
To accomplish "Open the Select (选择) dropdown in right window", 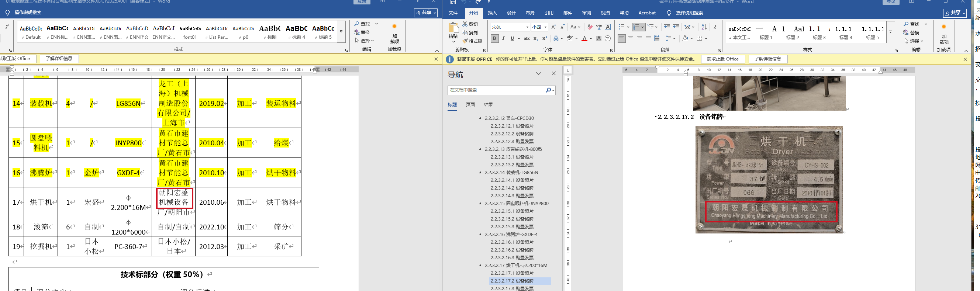I will point(914,41).
